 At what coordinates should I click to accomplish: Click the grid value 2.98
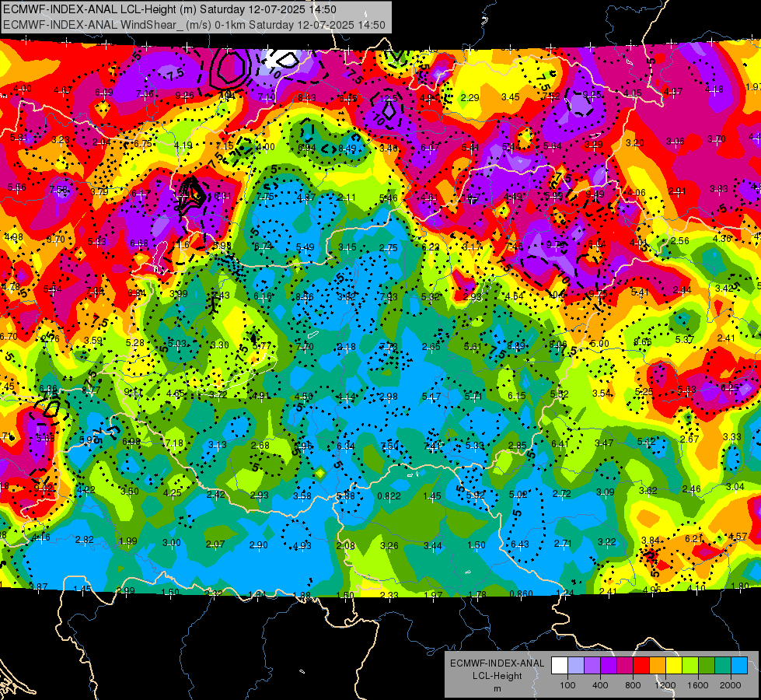389,397
